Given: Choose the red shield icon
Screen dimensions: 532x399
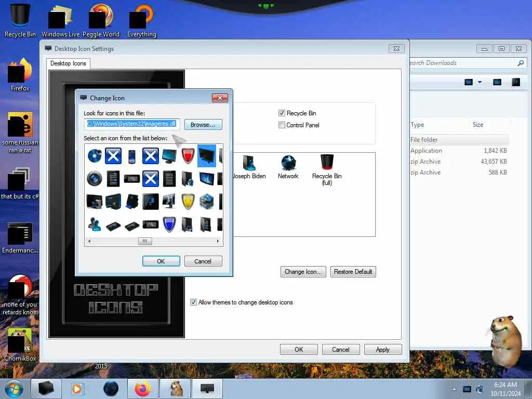Looking at the screenshot, I should tap(188, 156).
